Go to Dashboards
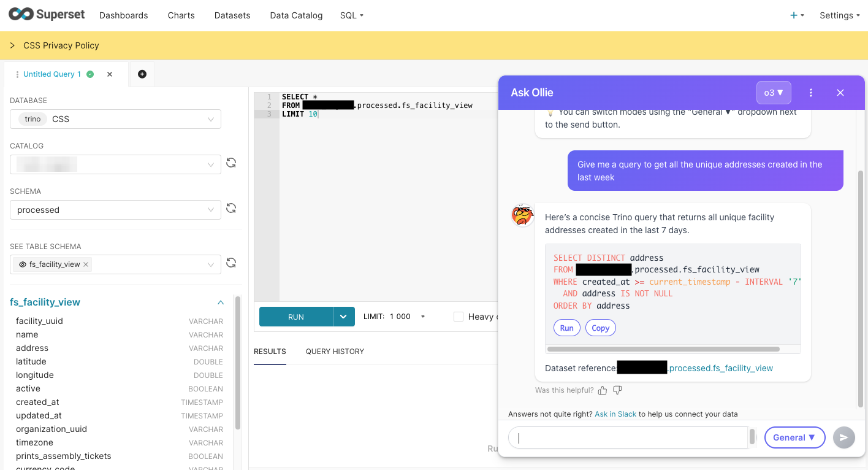868x470 pixels. pos(123,15)
